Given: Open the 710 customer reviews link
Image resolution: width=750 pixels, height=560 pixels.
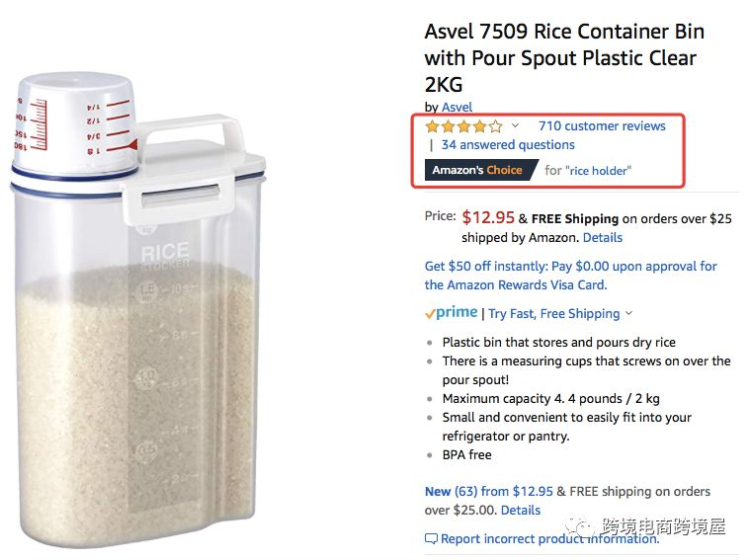Looking at the screenshot, I should click(602, 125).
